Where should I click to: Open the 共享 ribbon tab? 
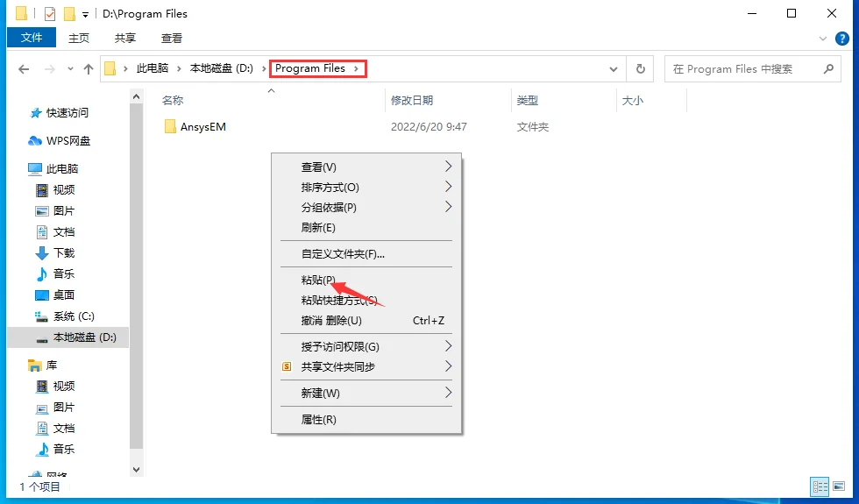point(124,38)
